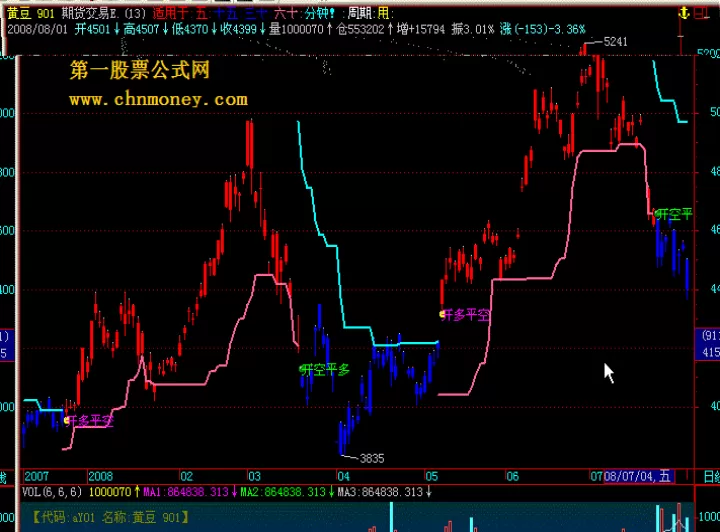Select the '2008' timeline label
The height and width of the screenshot is (532, 720).
tap(101, 476)
